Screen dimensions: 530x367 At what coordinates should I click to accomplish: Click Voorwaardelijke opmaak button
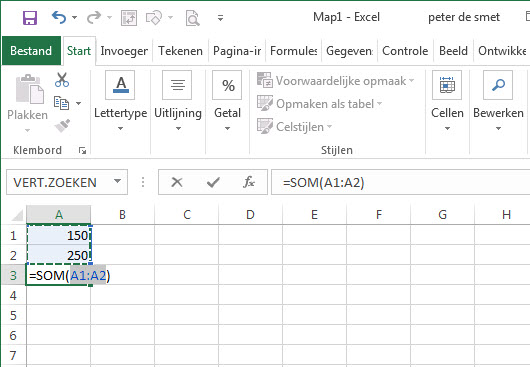click(x=335, y=81)
